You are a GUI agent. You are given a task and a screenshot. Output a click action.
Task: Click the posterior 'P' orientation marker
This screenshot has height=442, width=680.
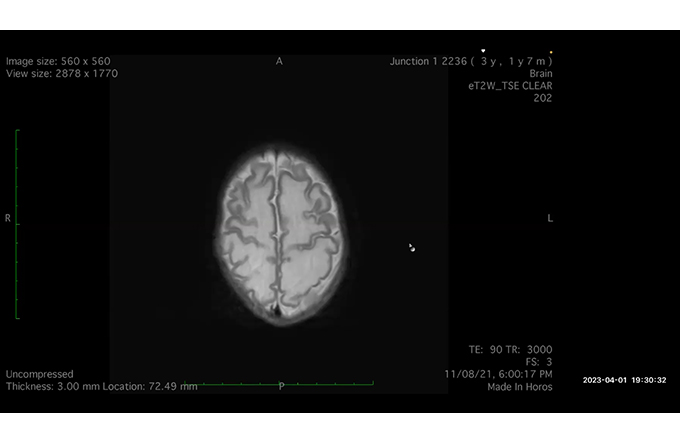click(280, 386)
